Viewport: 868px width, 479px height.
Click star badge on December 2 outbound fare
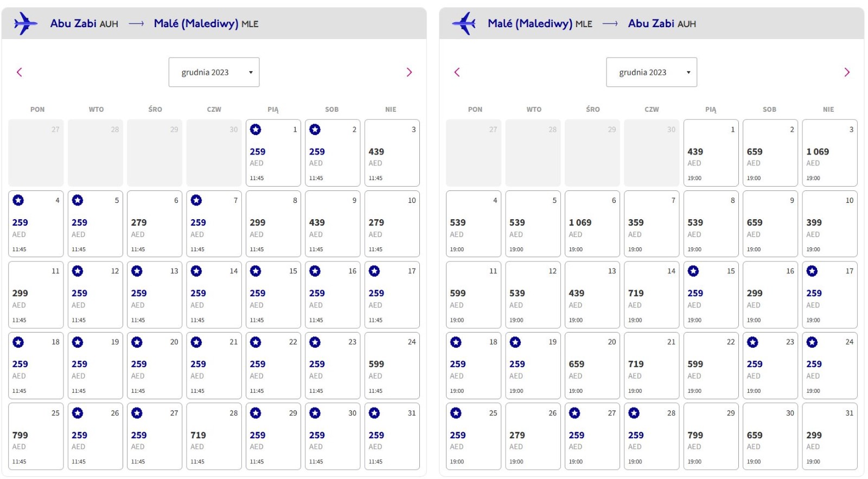pyautogui.click(x=315, y=129)
